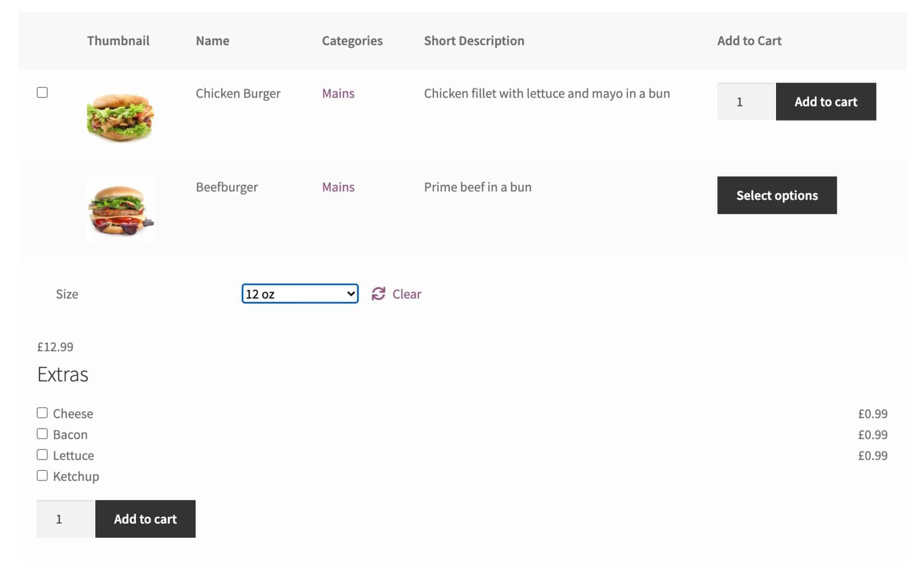Screen dimensions: 924x562
Task: Check the Bacon extra option
Action: click(x=42, y=433)
